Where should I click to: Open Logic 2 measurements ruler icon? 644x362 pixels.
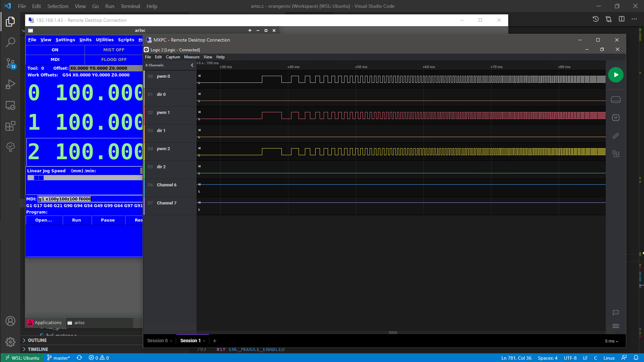(615, 136)
